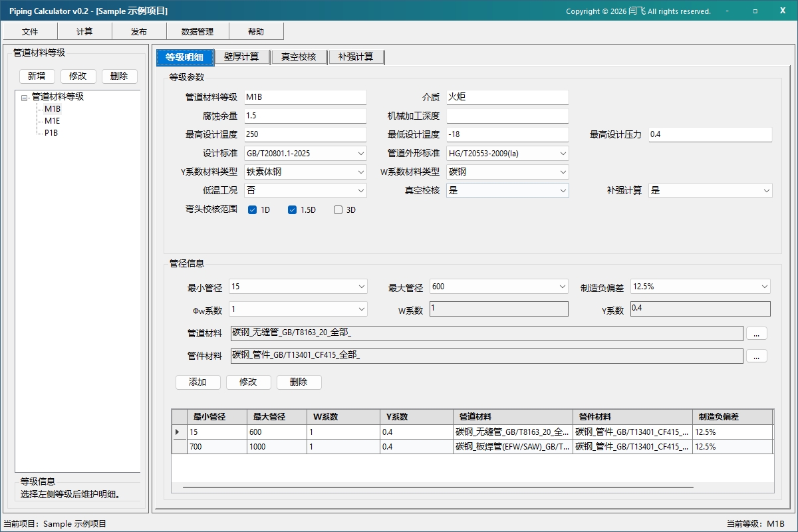Collapse the 管道材料等级 tree node
Image resolution: width=798 pixels, height=532 pixels.
pos(25,97)
